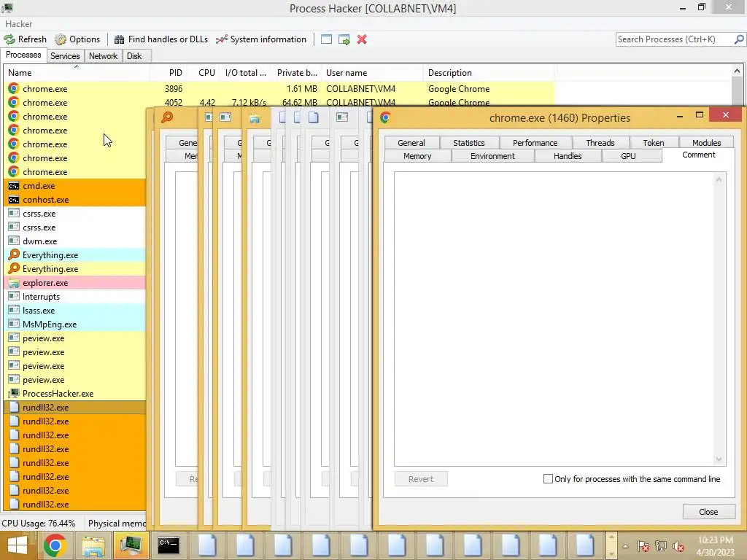Open the Token tab in Properties
The width and height of the screenshot is (747, 560).
coord(653,142)
